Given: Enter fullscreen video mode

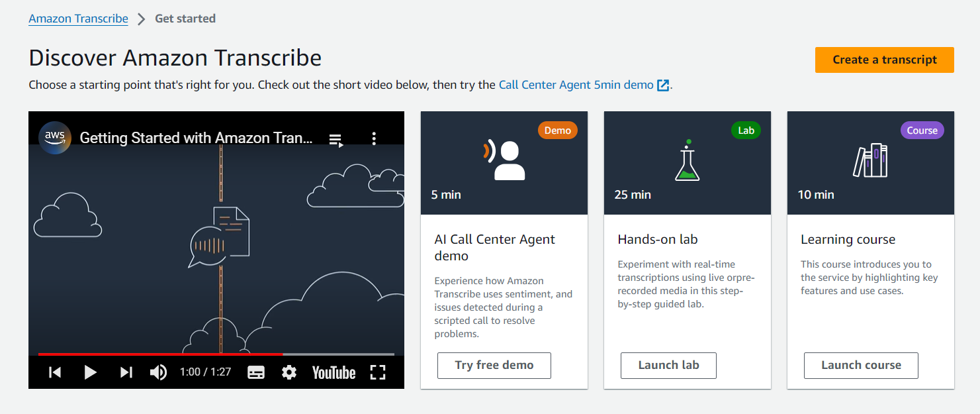Looking at the screenshot, I should [378, 372].
